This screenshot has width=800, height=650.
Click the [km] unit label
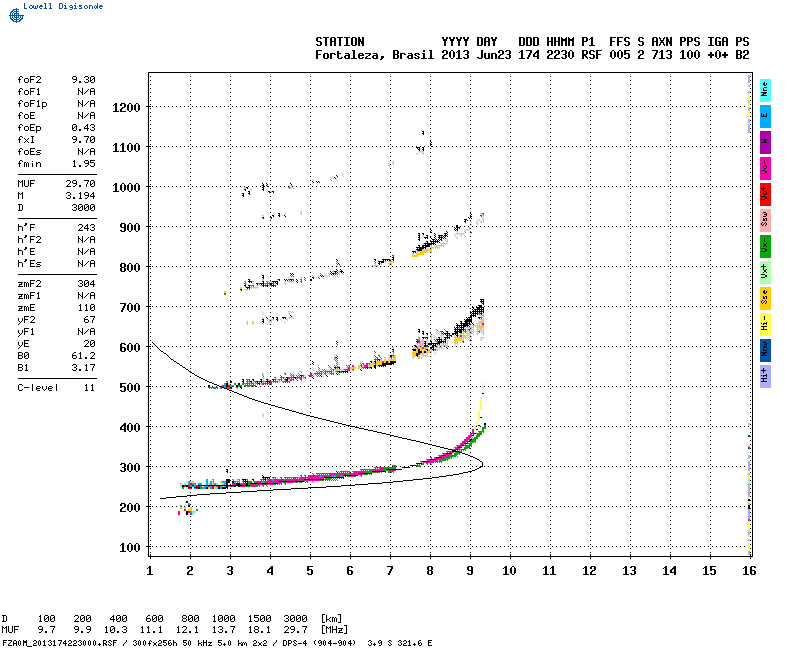[x=331, y=619]
